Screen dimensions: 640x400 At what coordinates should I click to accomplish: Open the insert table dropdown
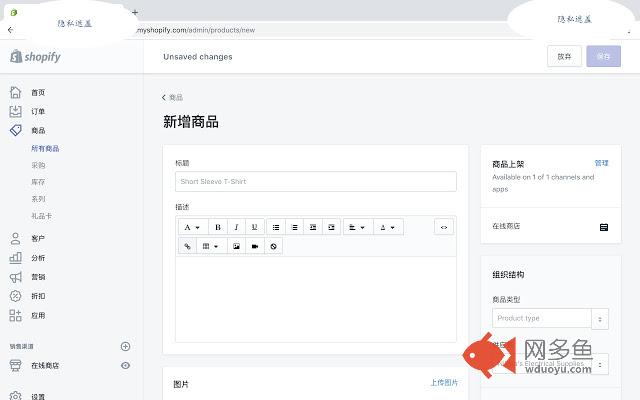(211, 247)
